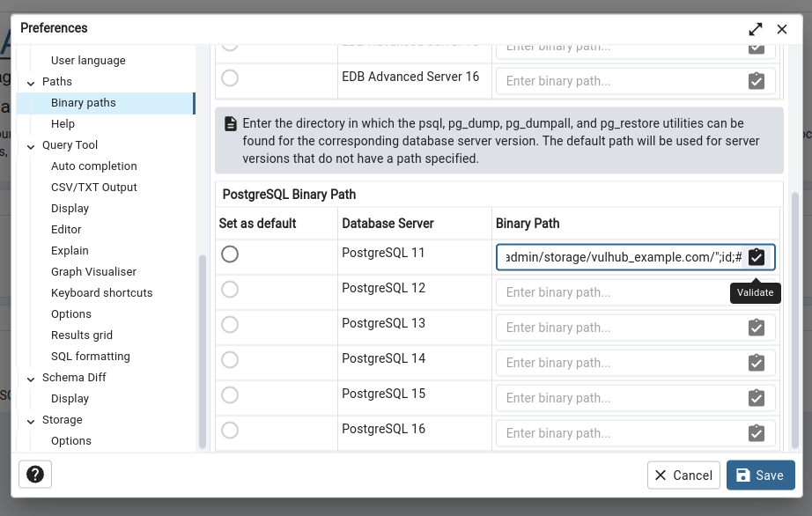Click the preferences tree vertical scrollbar
812x516 pixels.
coord(203,352)
